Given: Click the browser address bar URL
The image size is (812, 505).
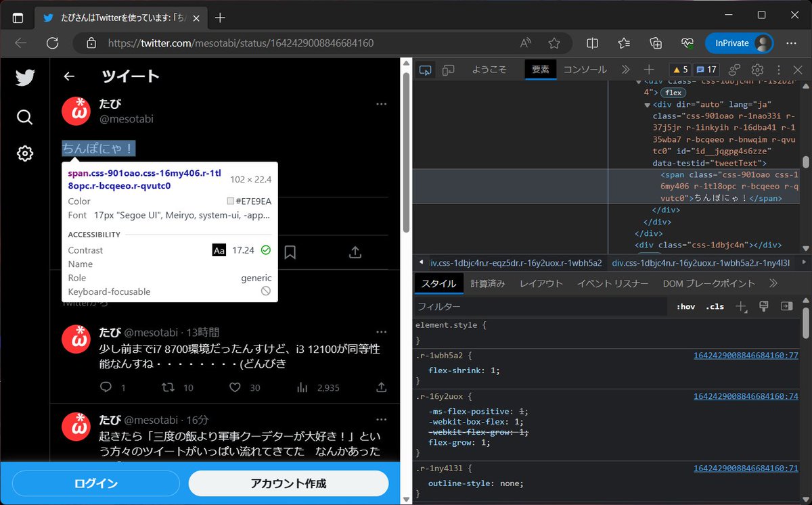Looking at the screenshot, I should (x=241, y=43).
